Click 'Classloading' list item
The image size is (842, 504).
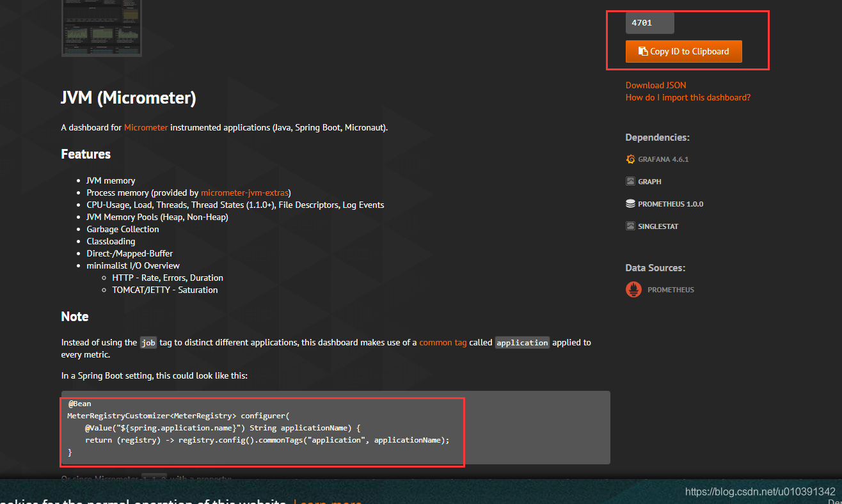pyautogui.click(x=111, y=241)
